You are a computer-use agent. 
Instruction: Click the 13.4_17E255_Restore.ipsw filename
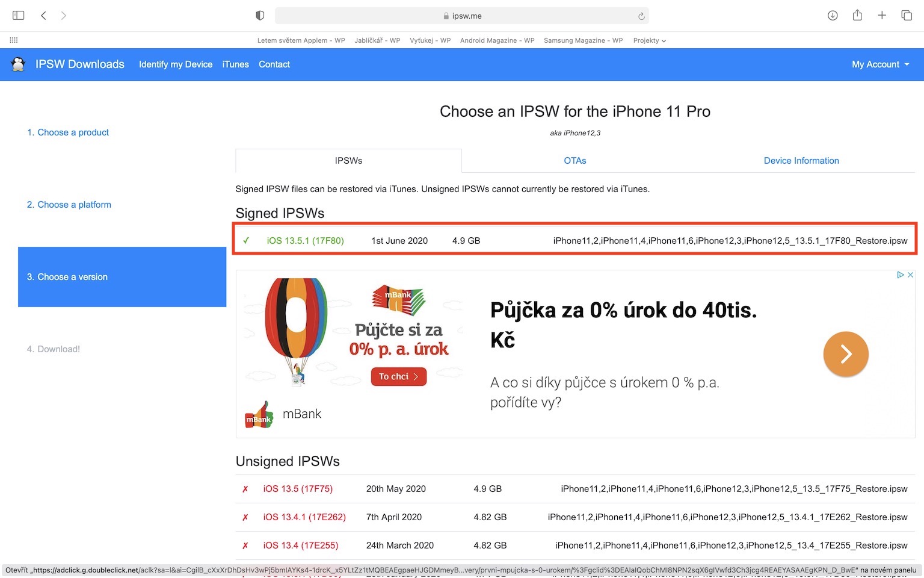pos(731,545)
